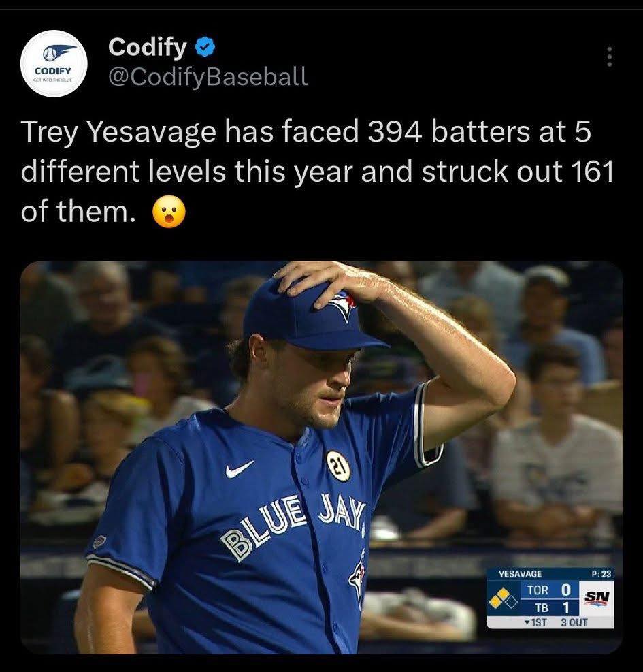Click the SN Sportsnet logo in scorebug

point(596,597)
